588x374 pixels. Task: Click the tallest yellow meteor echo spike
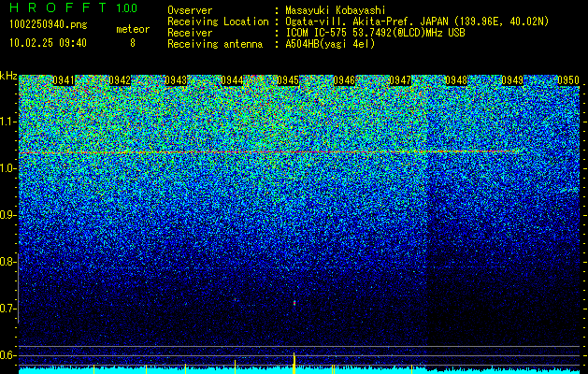[294, 363]
